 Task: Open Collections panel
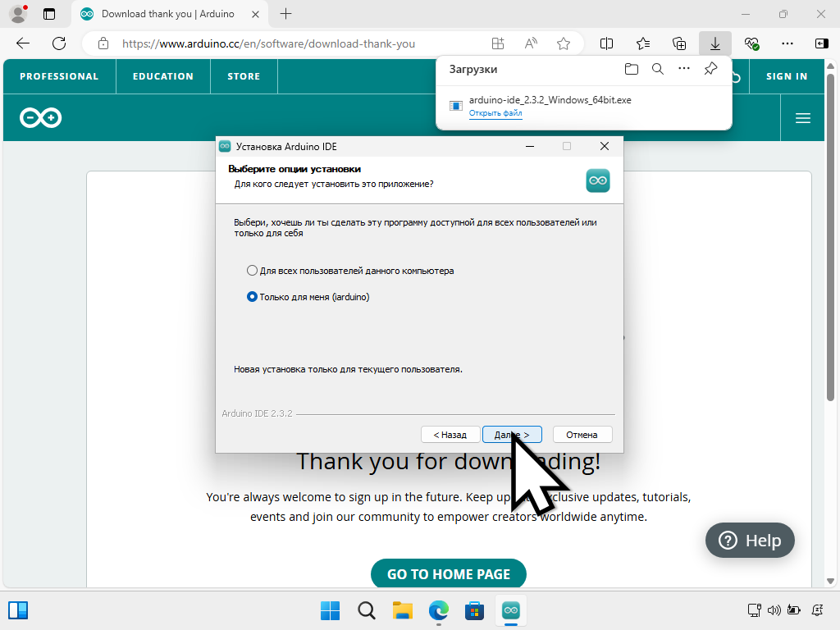(x=678, y=44)
